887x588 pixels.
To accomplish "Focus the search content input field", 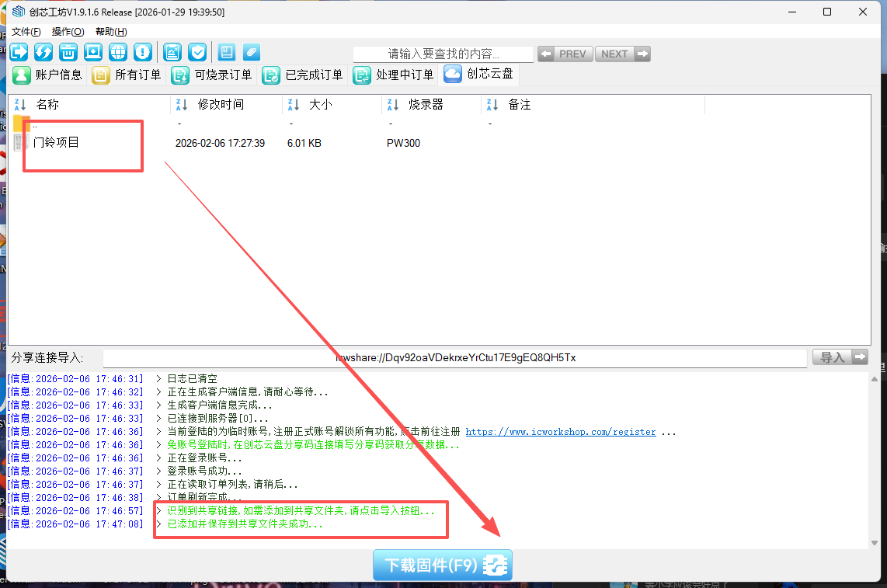I will [x=443, y=54].
